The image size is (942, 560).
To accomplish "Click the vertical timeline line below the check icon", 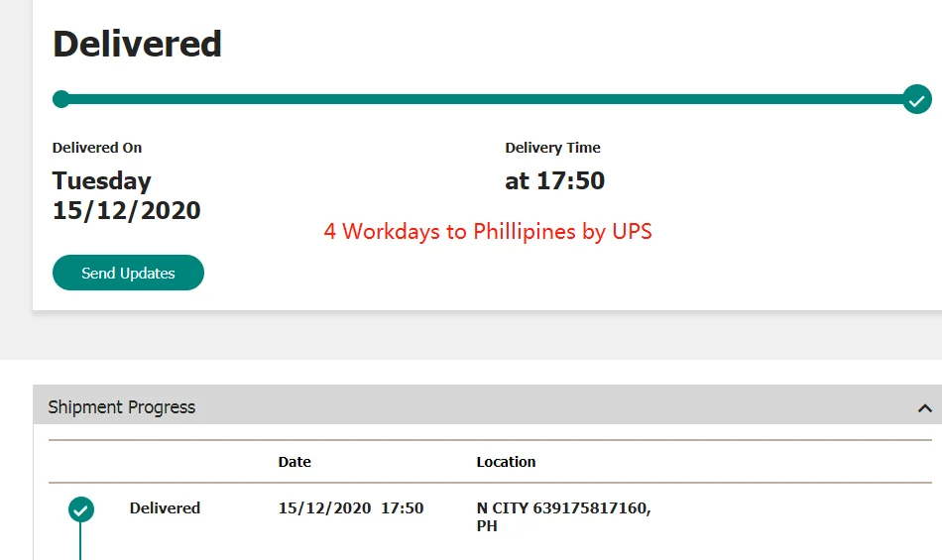I will [80, 543].
